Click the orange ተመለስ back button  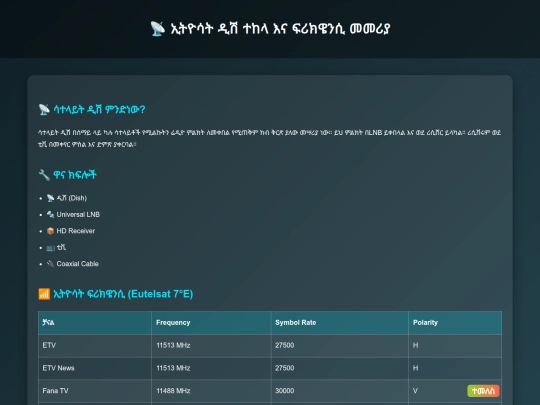click(x=483, y=391)
